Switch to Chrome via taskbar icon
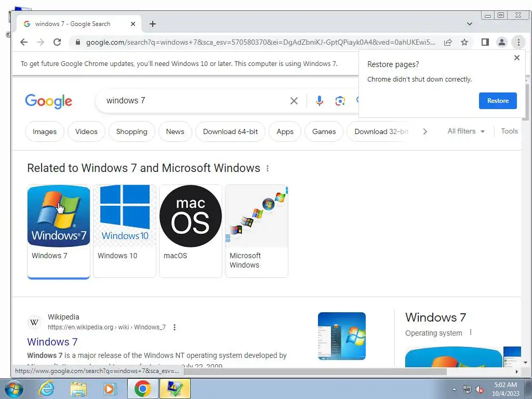The width and height of the screenshot is (532, 399). tap(142, 389)
